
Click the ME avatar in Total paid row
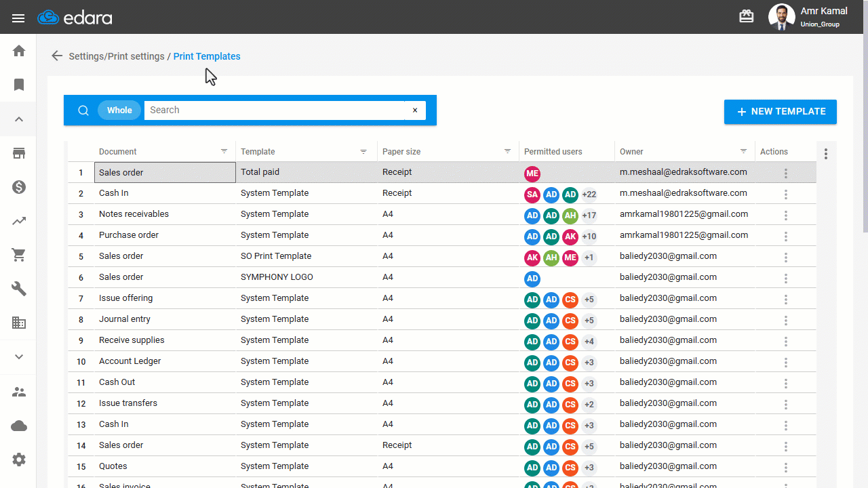point(532,174)
